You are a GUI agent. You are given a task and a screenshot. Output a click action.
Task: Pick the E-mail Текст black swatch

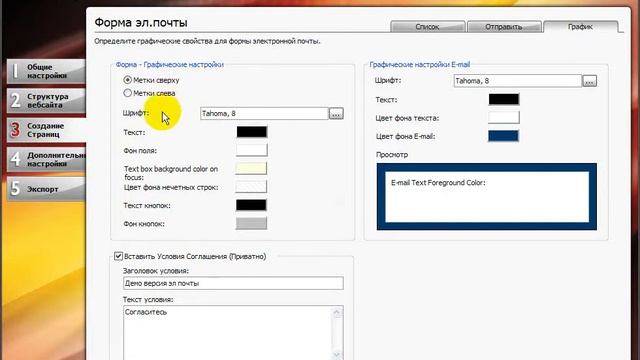pos(504,99)
